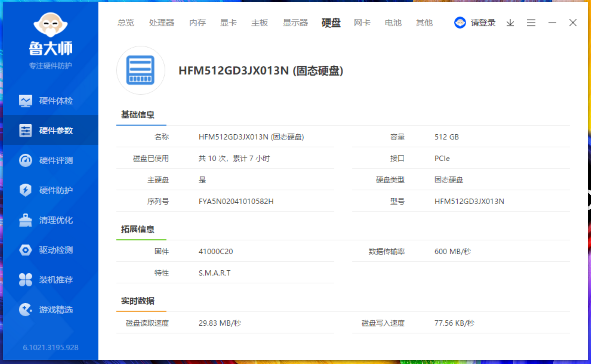Image resolution: width=591 pixels, height=364 pixels.
Task: Switch to the 显示器 tab
Action: [x=296, y=23]
